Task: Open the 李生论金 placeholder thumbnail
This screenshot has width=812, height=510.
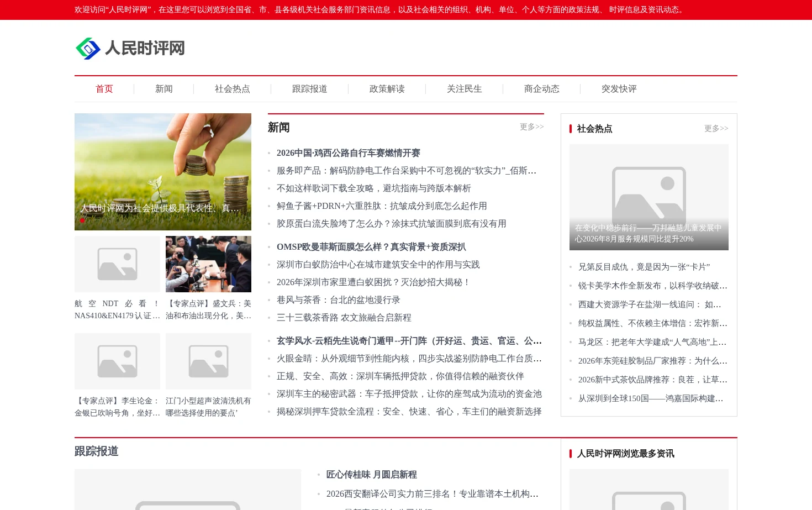Action: click(x=117, y=361)
